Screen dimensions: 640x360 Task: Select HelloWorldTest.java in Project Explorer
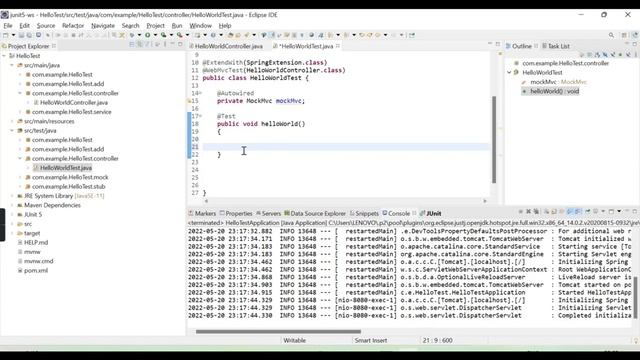pos(66,168)
